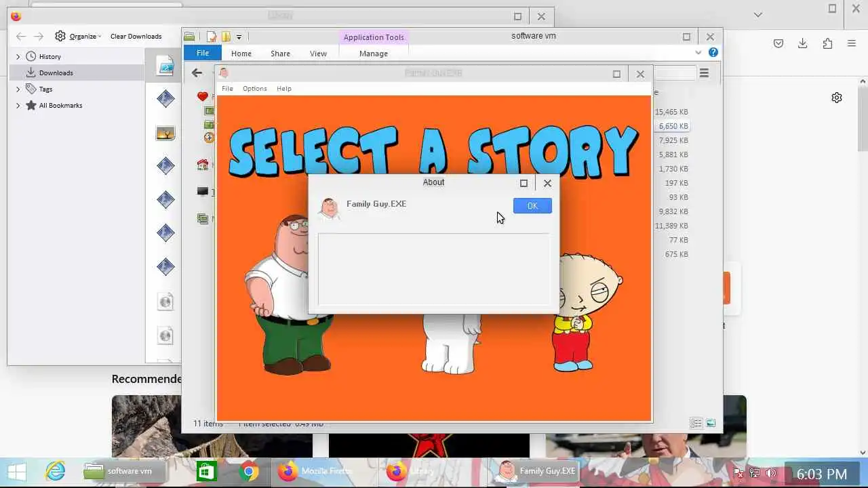Expand the Explorer ribbon with the chevron
Viewport: 868px width, 488px height.
point(698,52)
